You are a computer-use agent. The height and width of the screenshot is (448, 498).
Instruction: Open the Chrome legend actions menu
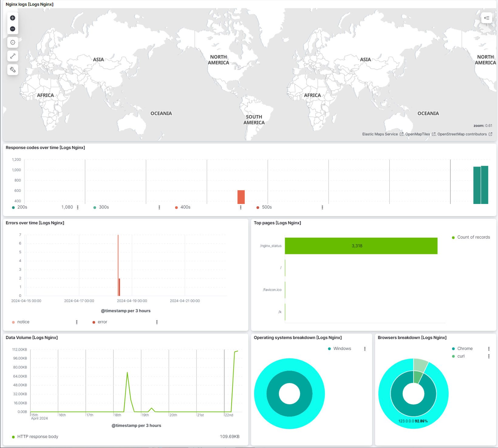(489, 348)
